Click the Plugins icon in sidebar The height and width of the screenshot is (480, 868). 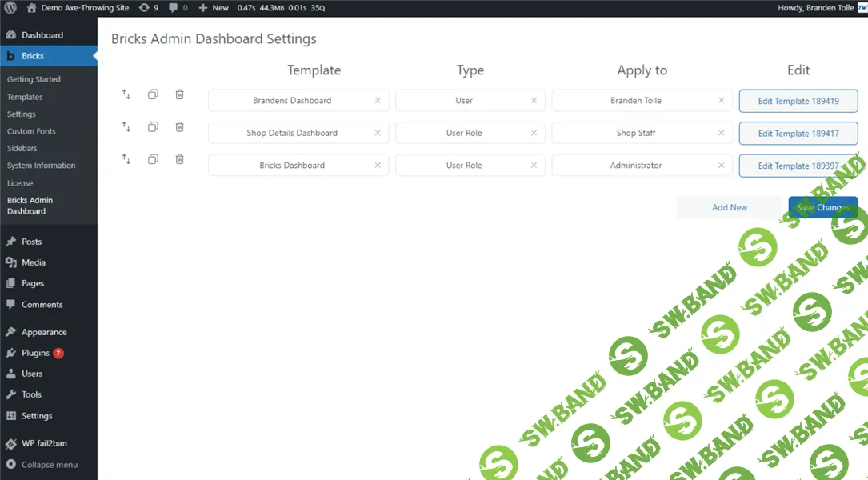[x=10, y=353]
